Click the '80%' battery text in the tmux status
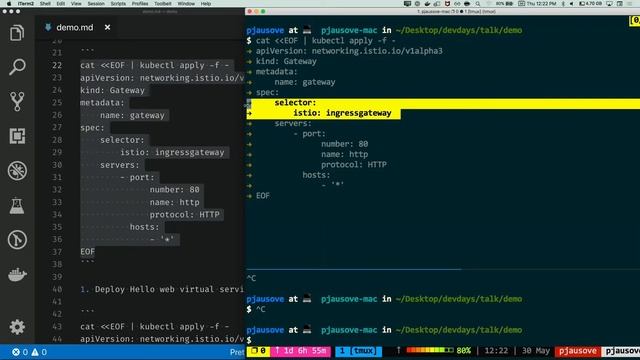 click(464, 351)
